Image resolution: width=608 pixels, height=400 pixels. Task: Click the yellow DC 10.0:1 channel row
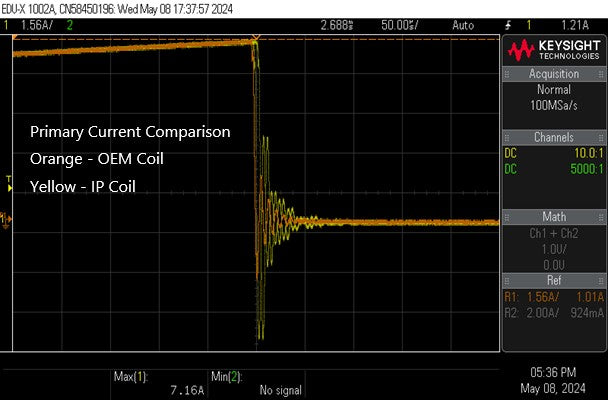[x=553, y=153]
